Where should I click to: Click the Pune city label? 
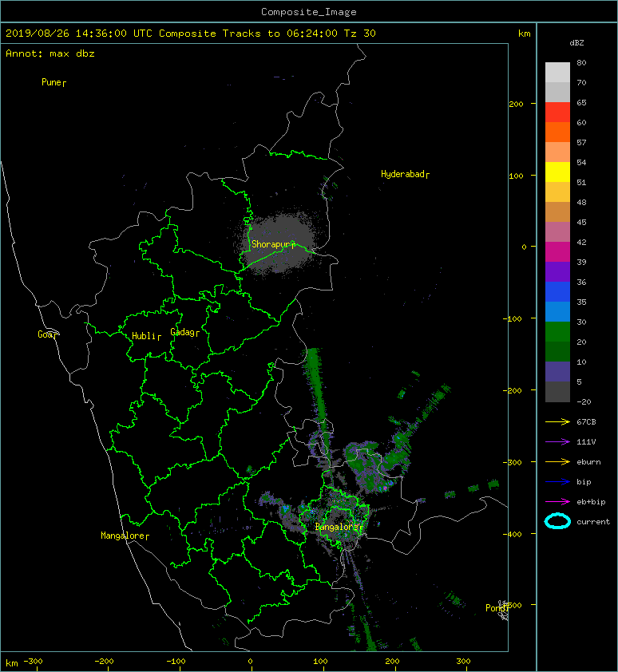tap(51, 82)
